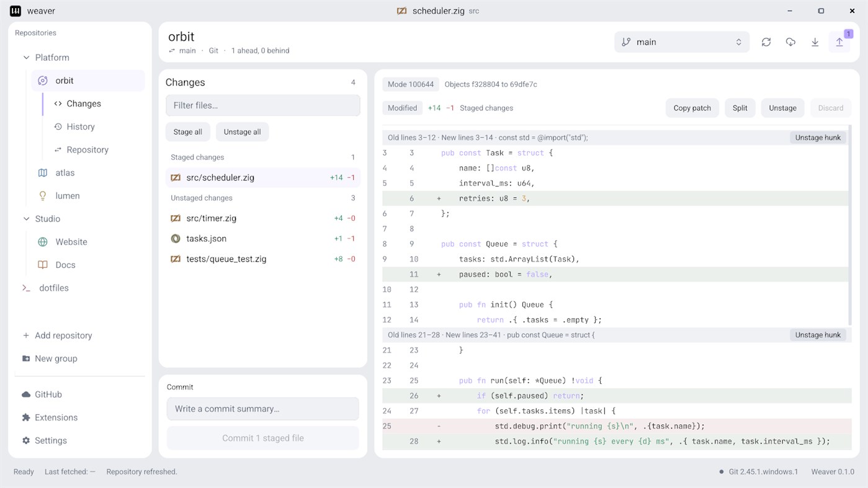
Task: Select the atlas repository
Action: point(88,173)
